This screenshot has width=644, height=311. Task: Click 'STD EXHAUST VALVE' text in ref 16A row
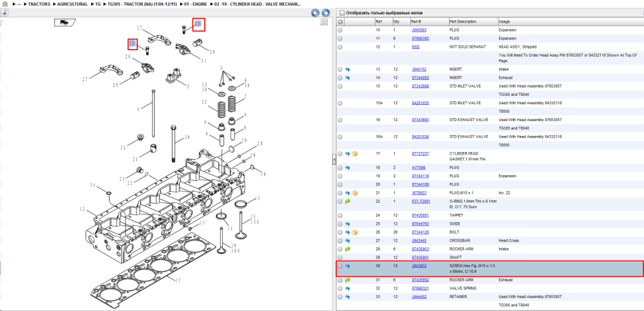pos(469,137)
